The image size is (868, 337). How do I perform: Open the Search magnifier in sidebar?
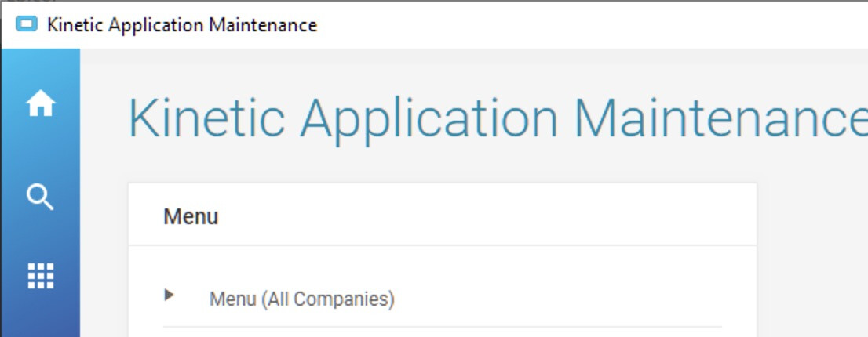(x=40, y=197)
